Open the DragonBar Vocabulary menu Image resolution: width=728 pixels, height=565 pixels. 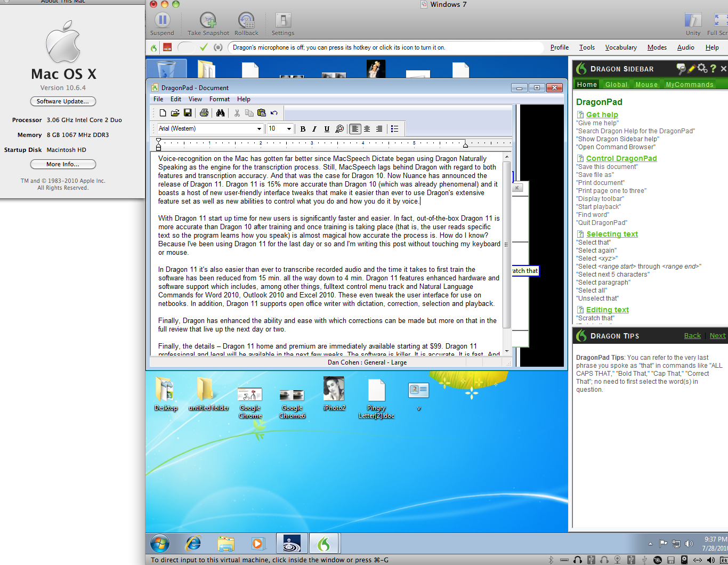(x=621, y=47)
